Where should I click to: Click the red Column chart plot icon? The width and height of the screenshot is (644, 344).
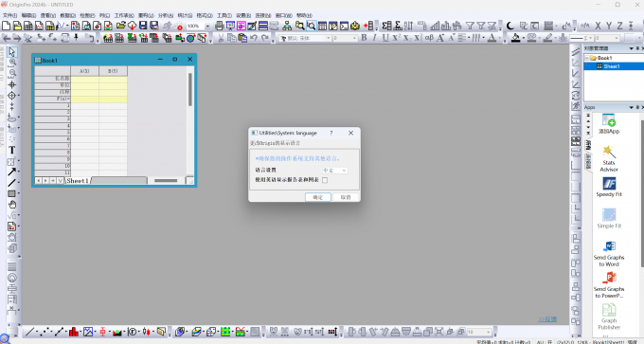pos(74,332)
